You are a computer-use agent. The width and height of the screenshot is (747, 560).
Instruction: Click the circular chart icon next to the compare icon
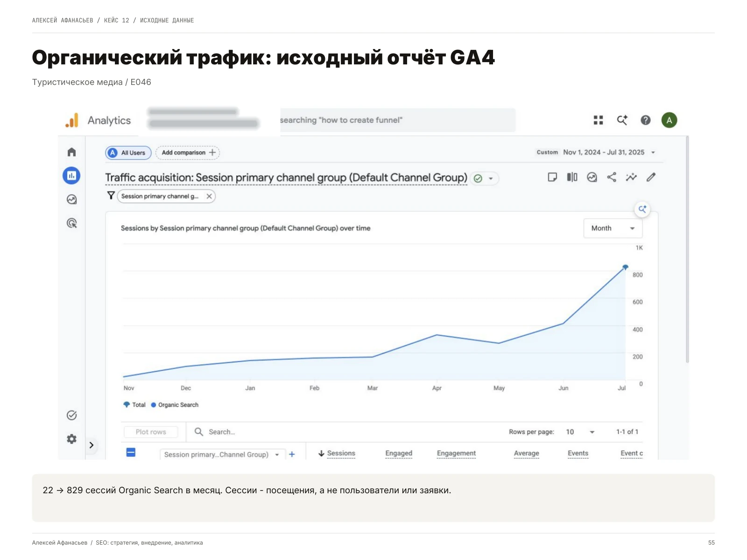[592, 177]
